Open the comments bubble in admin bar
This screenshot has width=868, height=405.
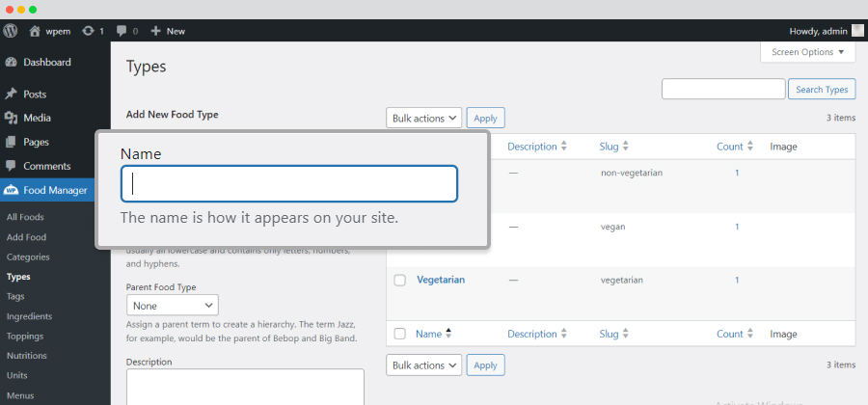(126, 31)
